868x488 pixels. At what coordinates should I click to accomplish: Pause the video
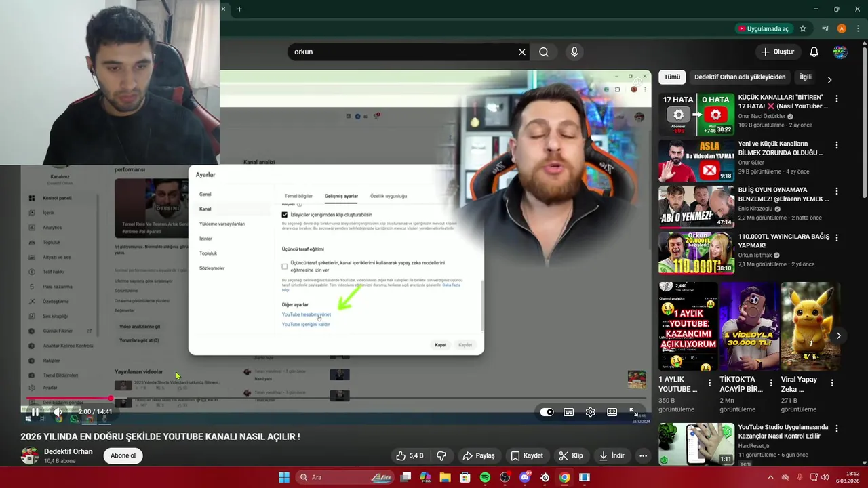35,411
